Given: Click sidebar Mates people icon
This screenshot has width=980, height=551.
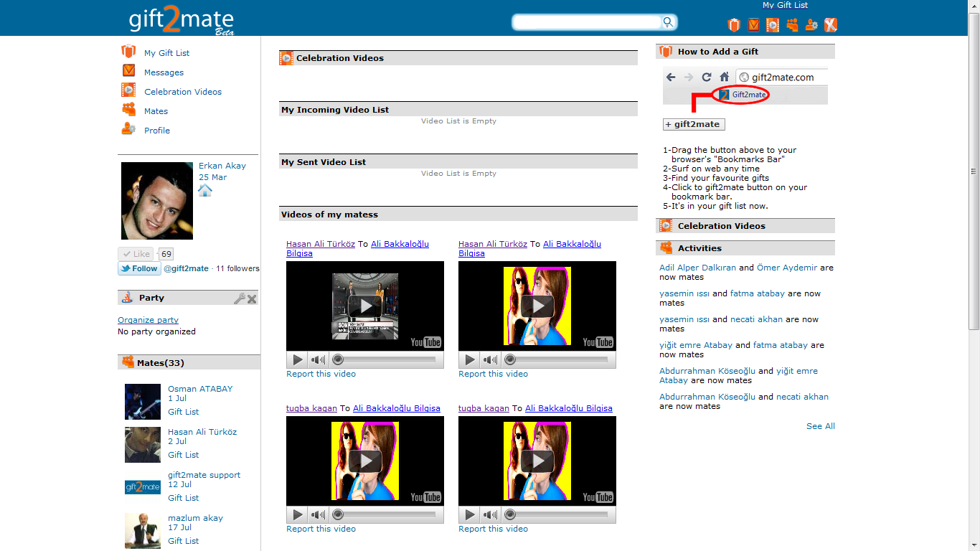Looking at the screenshot, I should tap(128, 110).
